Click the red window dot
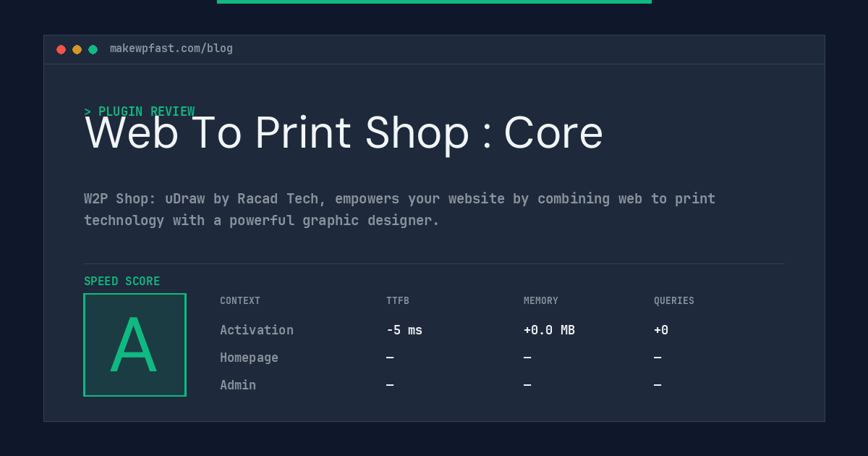868x456 pixels. coord(61,49)
